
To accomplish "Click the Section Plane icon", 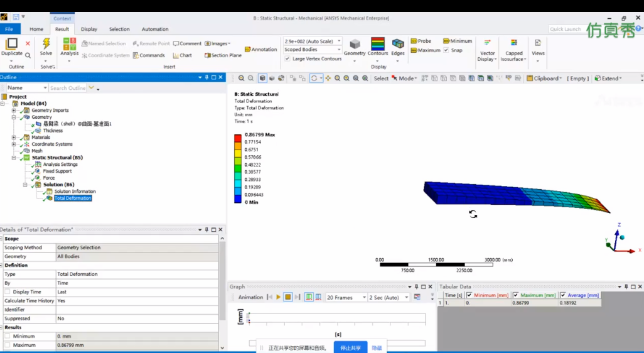I will coord(207,55).
